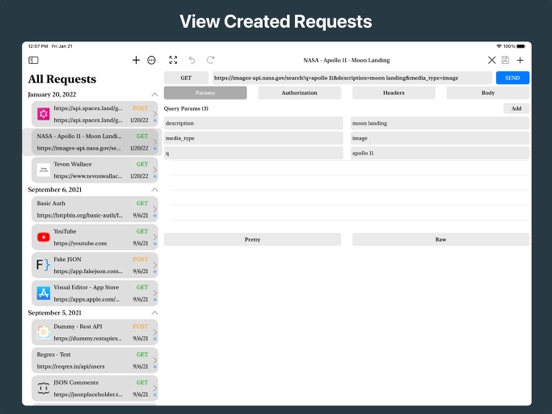
Task: Click chevron on Tevon Wallace row
Action: pyautogui.click(x=155, y=170)
